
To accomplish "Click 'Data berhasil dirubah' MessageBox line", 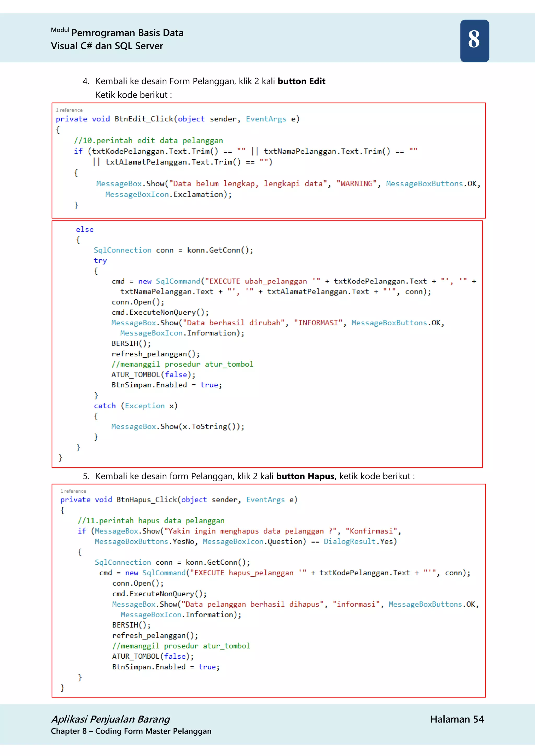I will 278,323.
